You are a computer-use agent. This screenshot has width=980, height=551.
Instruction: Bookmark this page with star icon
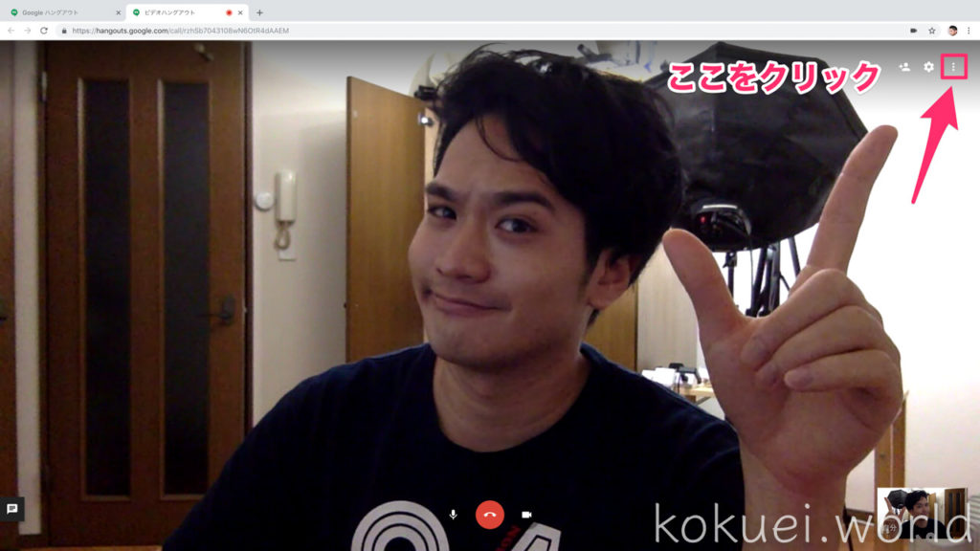[932, 31]
